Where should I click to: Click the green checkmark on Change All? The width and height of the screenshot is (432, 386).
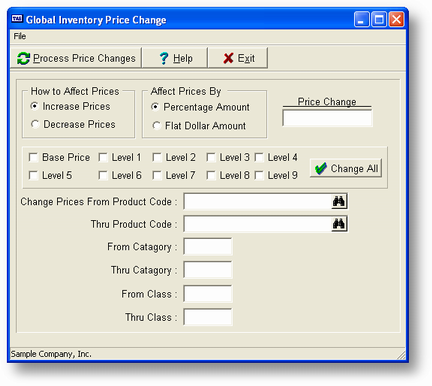[x=321, y=168]
